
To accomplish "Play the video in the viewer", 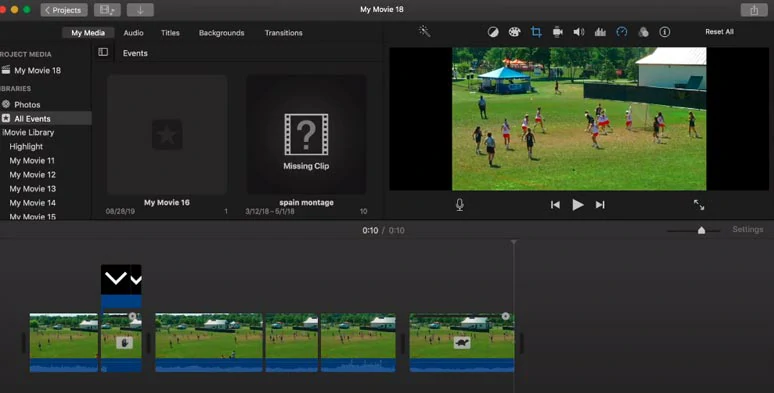I will point(578,204).
